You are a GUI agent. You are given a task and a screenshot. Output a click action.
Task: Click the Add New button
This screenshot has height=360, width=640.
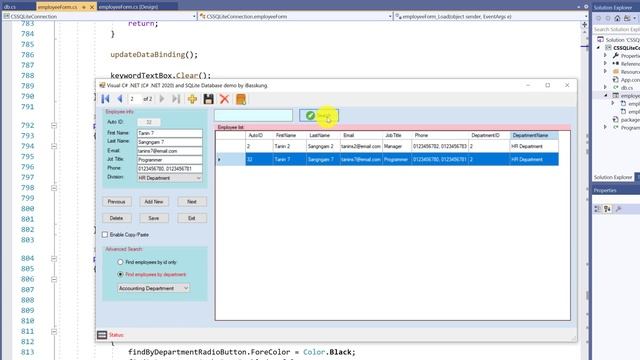(x=154, y=202)
